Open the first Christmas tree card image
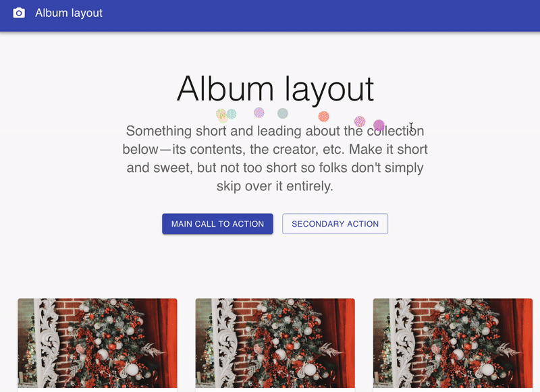The width and height of the screenshot is (540, 392). tap(97, 343)
